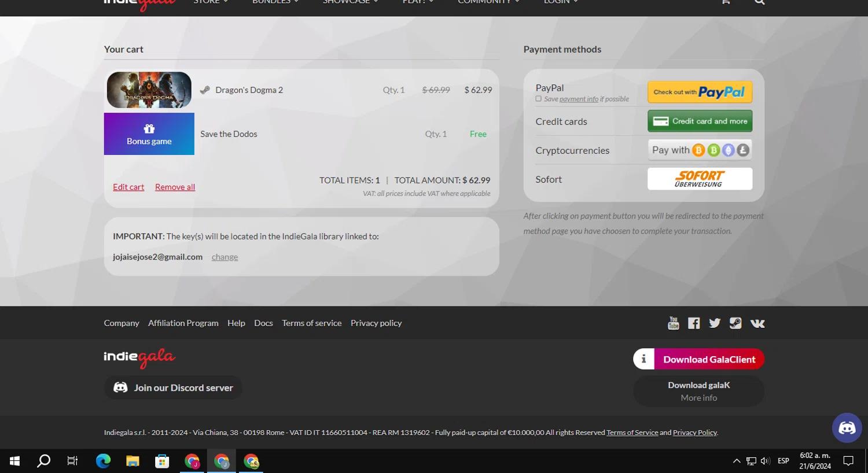
Task: Open the Twitter bird icon link
Action: click(715, 323)
